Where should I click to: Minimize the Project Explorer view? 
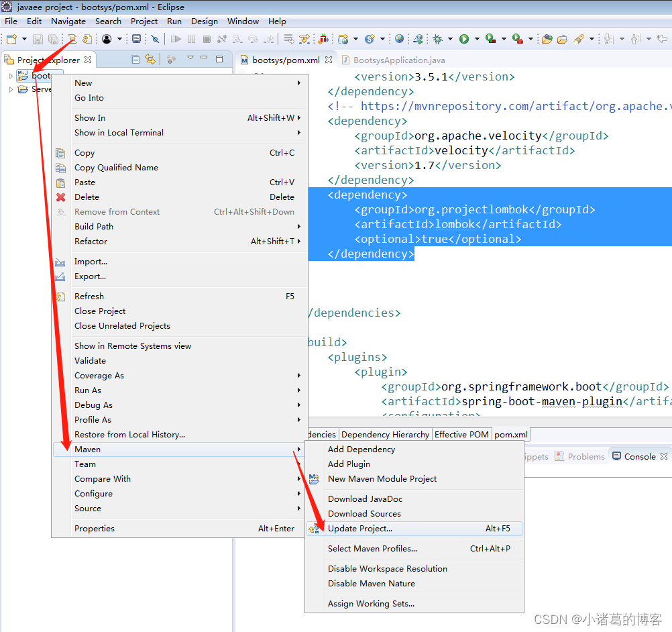point(204,57)
